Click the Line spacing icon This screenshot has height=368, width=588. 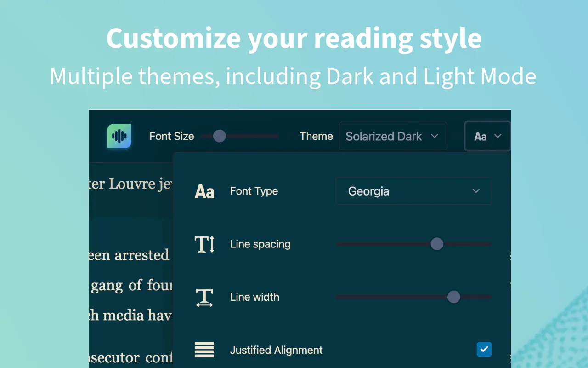(x=204, y=244)
